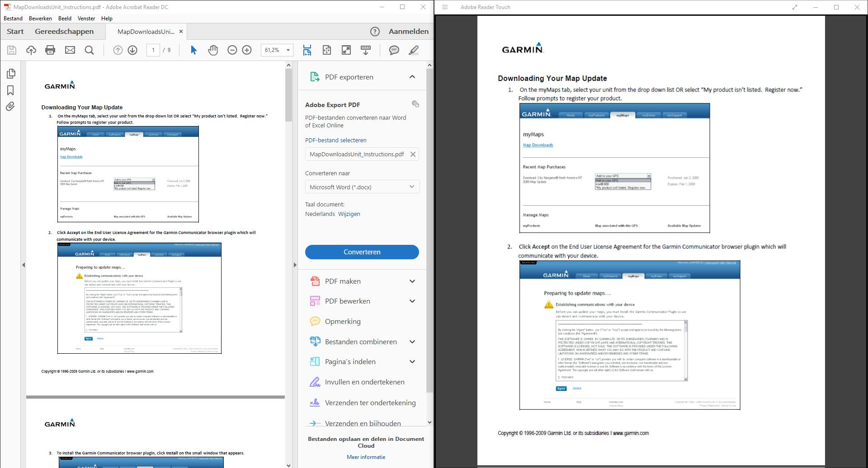868x468 pixels.
Task: Open Verzenden ter ondertekening tool
Action: [363, 403]
